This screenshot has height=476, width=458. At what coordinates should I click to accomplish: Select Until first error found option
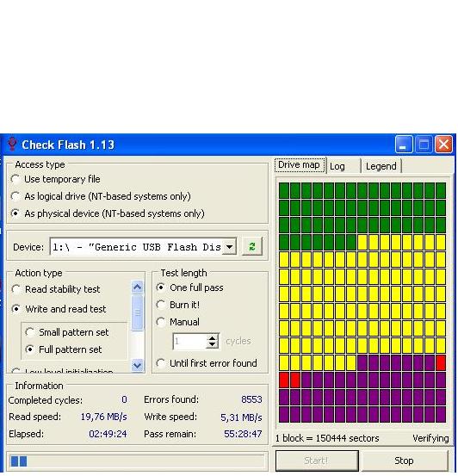point(207,363)
